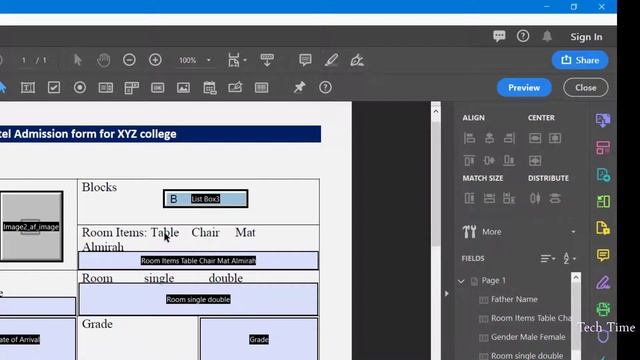Select the List Box3 form field

coord(206,199)
